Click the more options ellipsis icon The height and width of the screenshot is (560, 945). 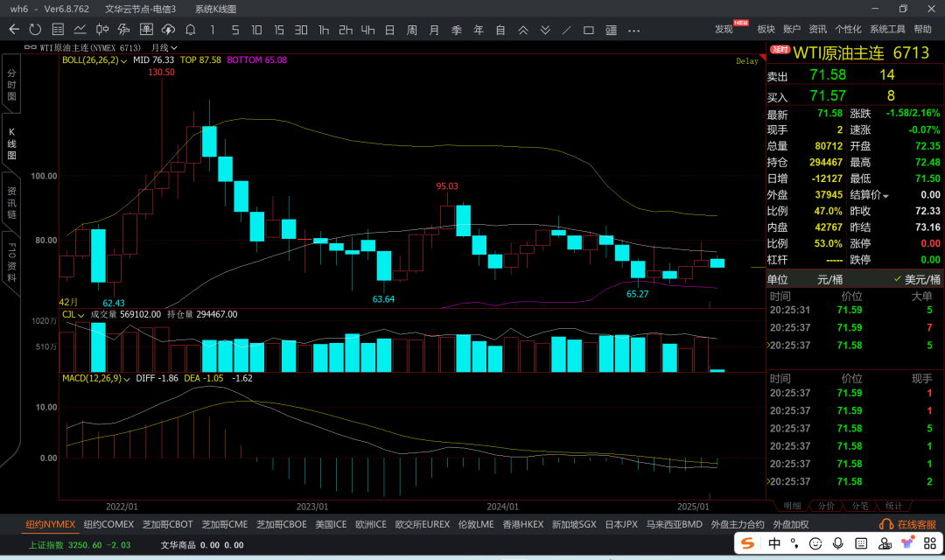633,30
